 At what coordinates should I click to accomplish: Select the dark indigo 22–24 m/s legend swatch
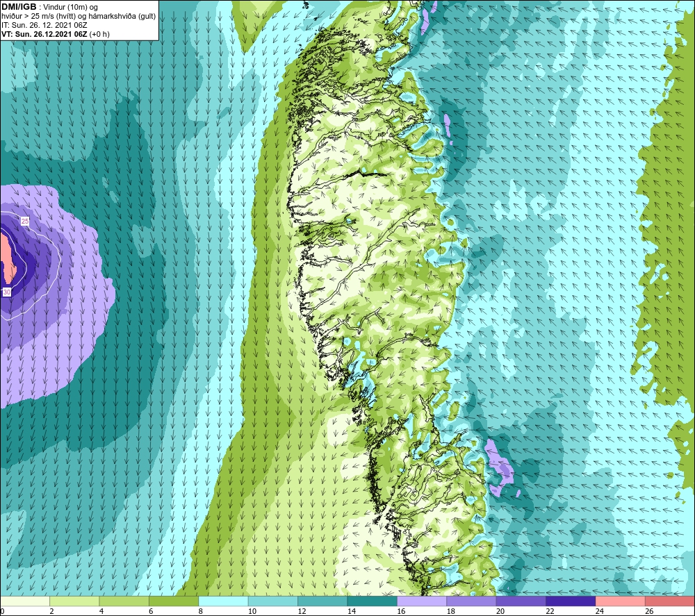tap(571, 601)
